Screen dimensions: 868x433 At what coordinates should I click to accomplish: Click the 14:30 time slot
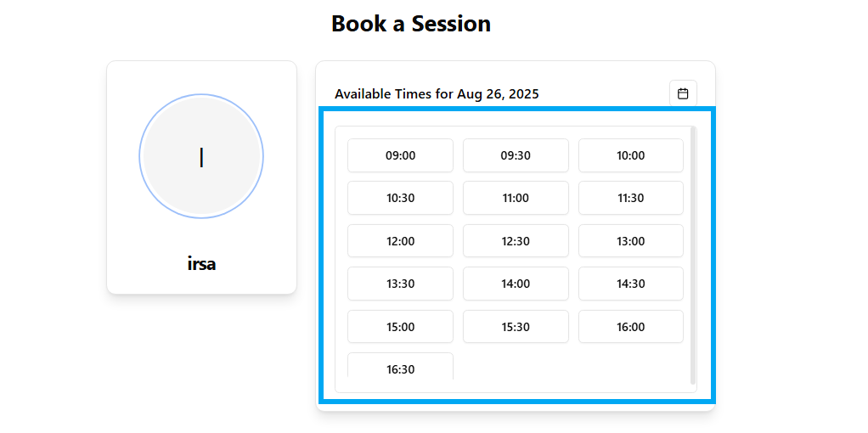630,284
